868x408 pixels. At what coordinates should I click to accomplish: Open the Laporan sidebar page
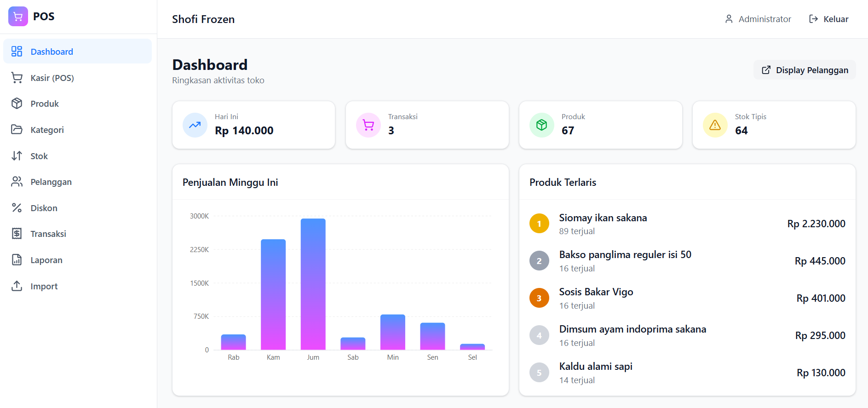coord(77,260)
